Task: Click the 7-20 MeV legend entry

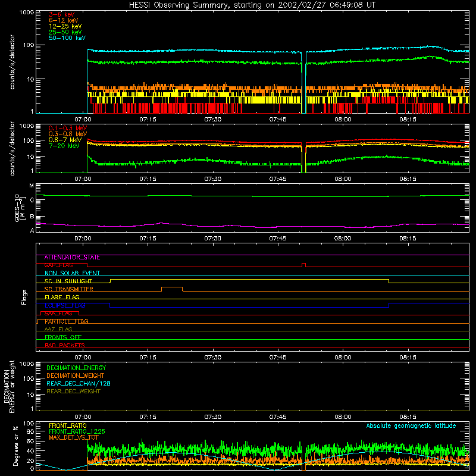Action: click(64, 146)
